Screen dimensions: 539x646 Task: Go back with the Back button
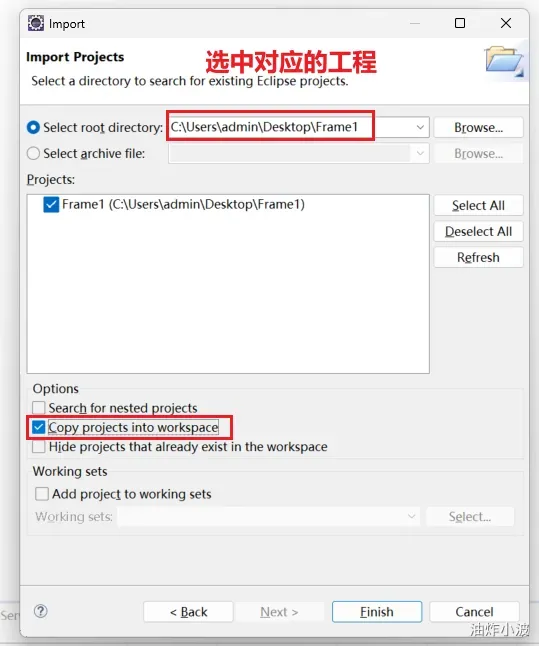click(x=188, y=612)
